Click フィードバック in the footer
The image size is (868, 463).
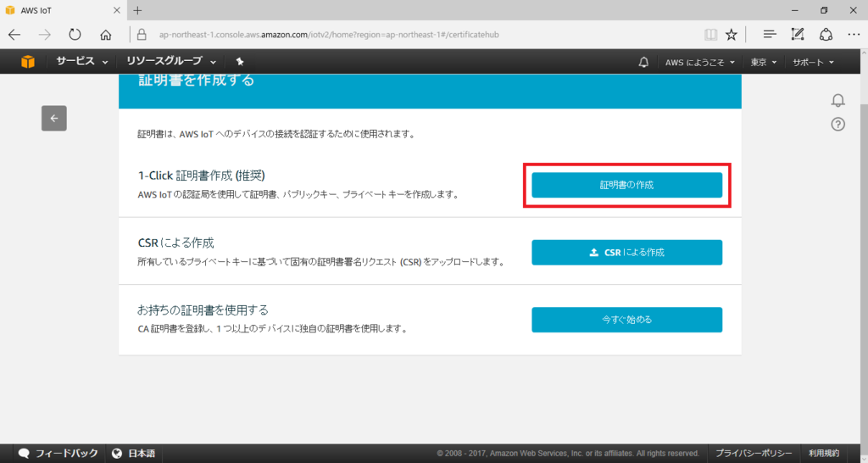tap(58, 453)
